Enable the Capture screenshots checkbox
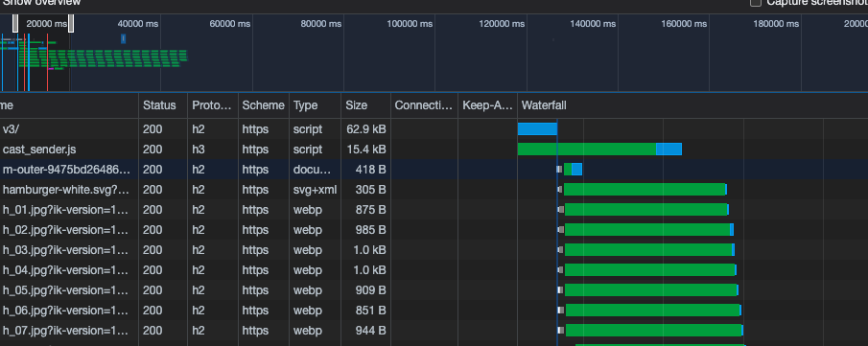Viewport: 868px width, 346px height. [755, 2]
